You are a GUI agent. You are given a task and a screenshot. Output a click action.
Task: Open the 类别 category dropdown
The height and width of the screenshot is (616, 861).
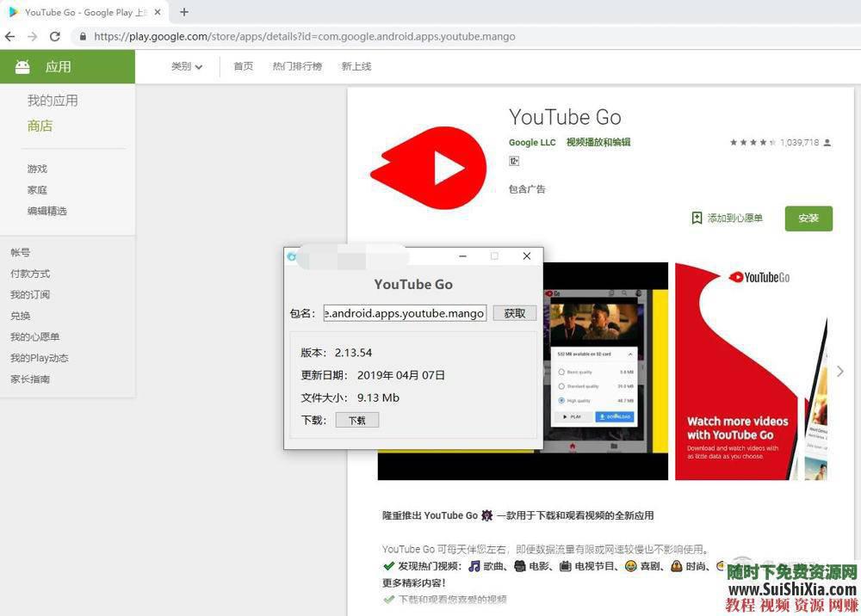point(187,66)
